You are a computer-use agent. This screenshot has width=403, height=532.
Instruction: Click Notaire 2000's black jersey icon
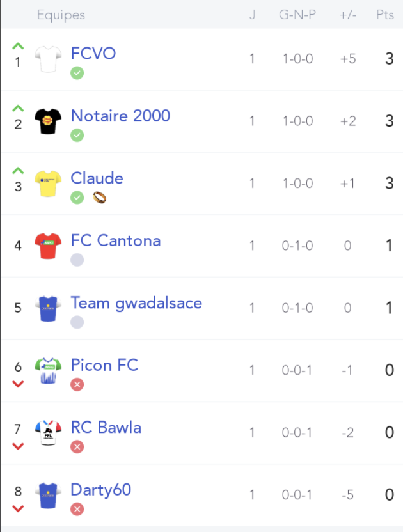coord(48,121)
